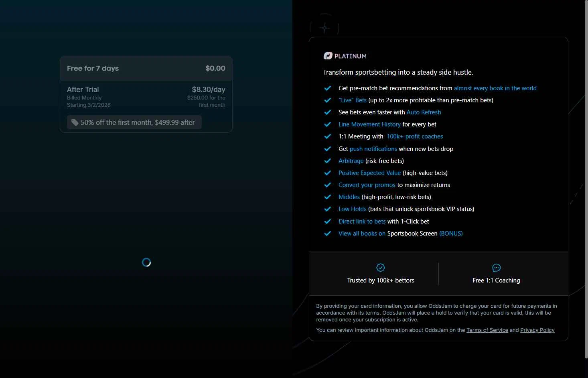This screenshot has width=588, height=378.
Task: Open the Privacy Policy link
Action: pyautogui.click(x=537, y=330)
